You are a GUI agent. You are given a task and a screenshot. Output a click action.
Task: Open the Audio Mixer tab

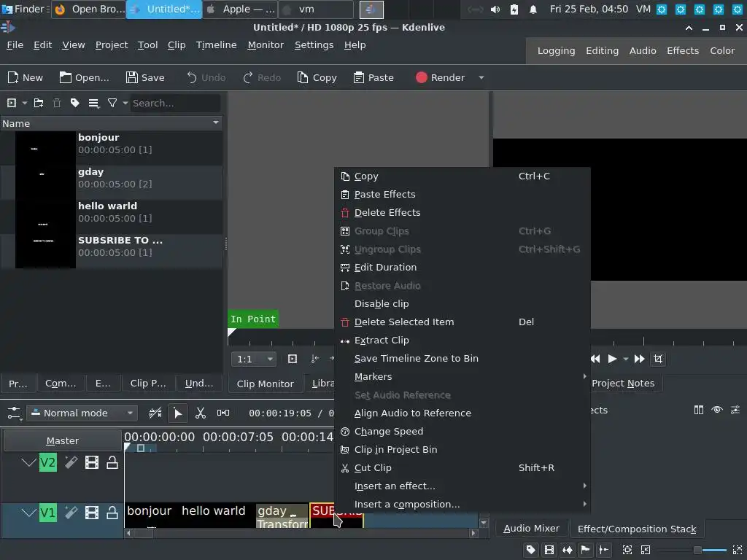coord(531,528)
